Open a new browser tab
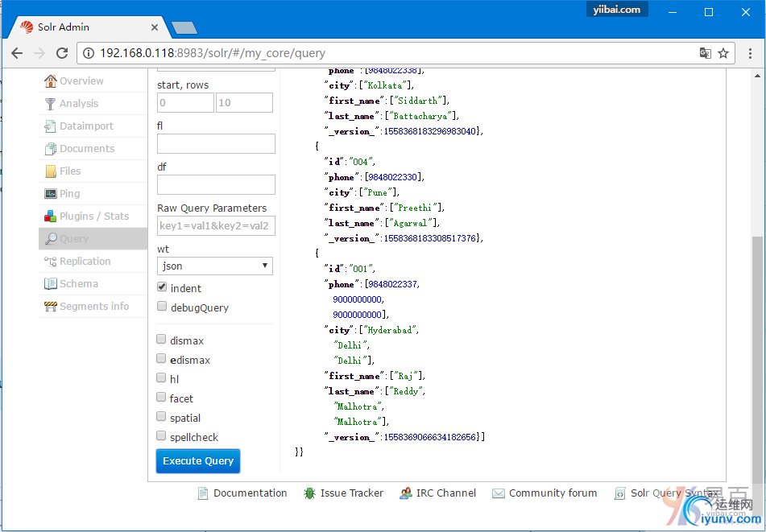Viewport: 766px width, 532px height. pyautogui.click(x=184, y=28)
